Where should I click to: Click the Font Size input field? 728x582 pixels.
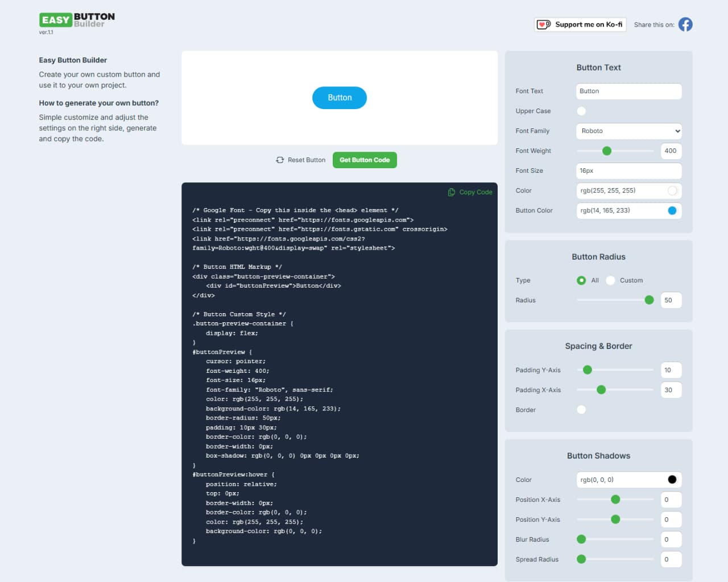(628, 171)
